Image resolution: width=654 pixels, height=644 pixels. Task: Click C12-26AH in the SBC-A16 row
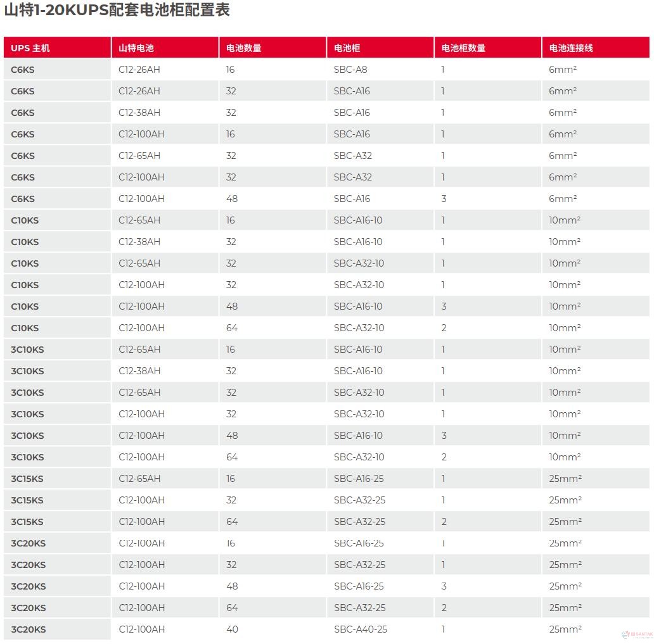pyautogui.click(x=139, y=91)
